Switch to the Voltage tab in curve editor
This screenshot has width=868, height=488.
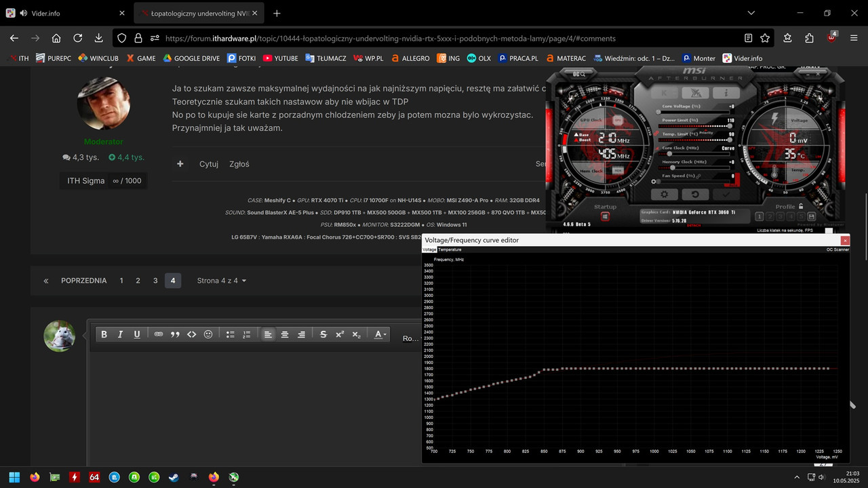click(430, 249)
